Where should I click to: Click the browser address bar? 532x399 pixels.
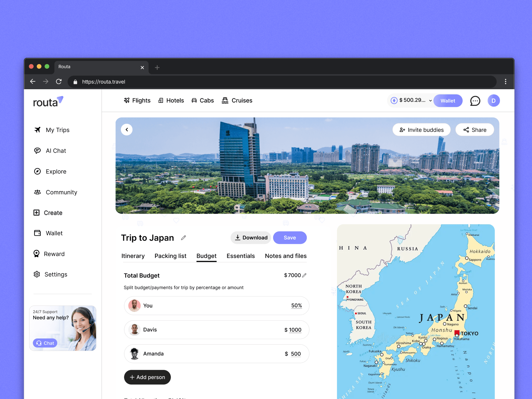(x=282, y=82)
